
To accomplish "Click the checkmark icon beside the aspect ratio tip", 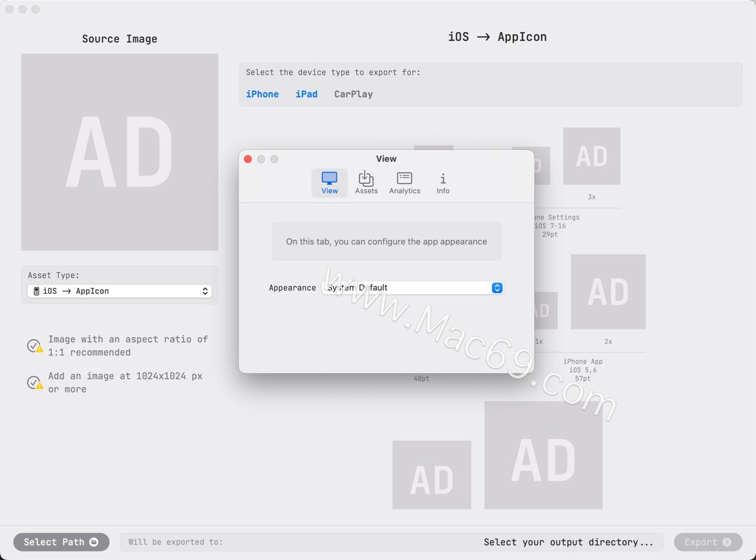I will [34, 345].
